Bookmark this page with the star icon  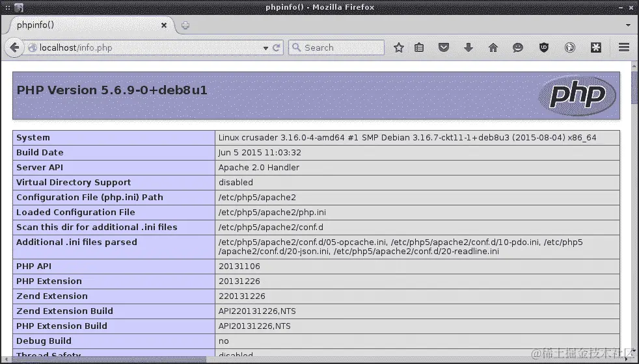pos(399,47)
